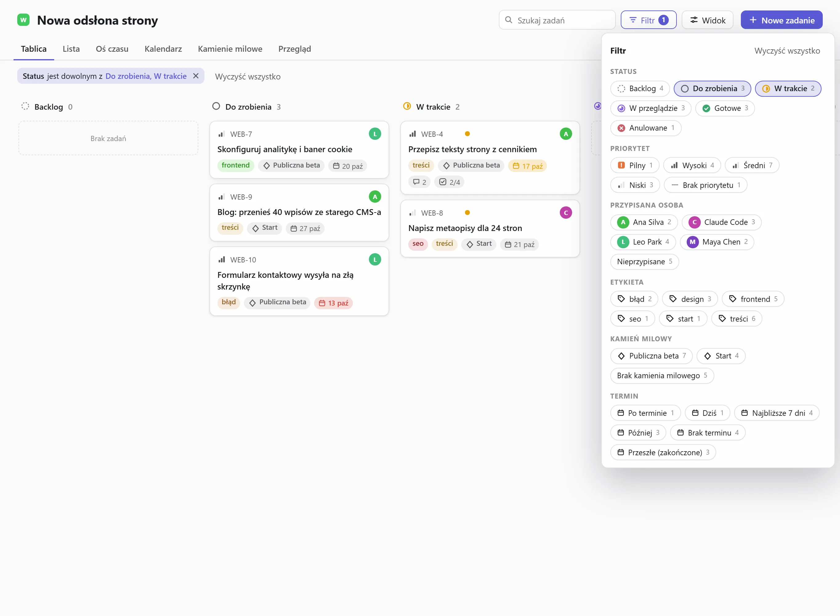Click the Backlog column status icon
Viewport: 840px width, 616px height.
(x=25, y=106)
